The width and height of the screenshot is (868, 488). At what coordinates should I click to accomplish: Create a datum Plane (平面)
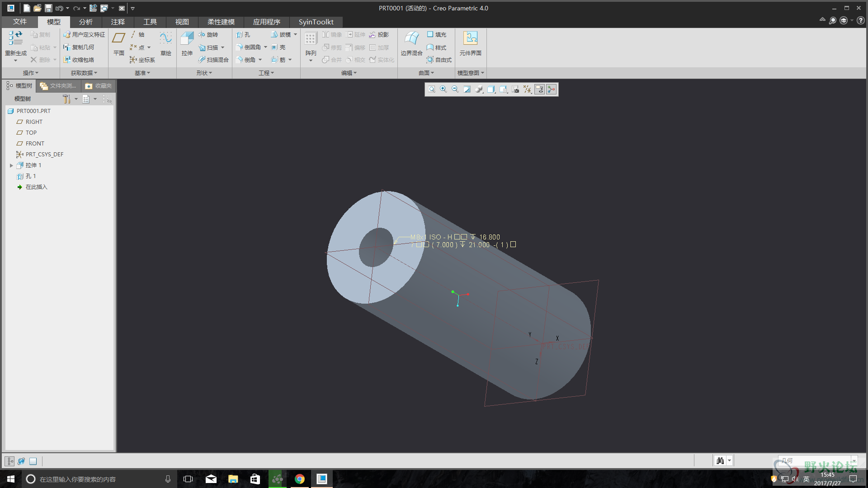[118, 44]
